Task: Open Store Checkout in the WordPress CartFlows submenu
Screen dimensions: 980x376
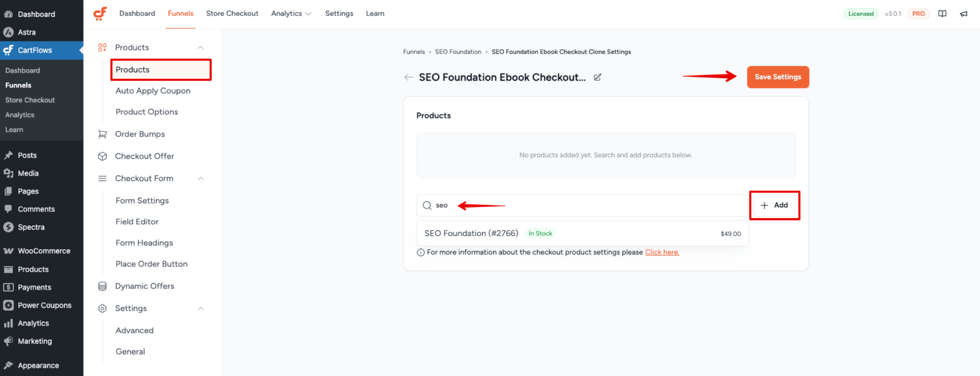Action: point(30,100)
